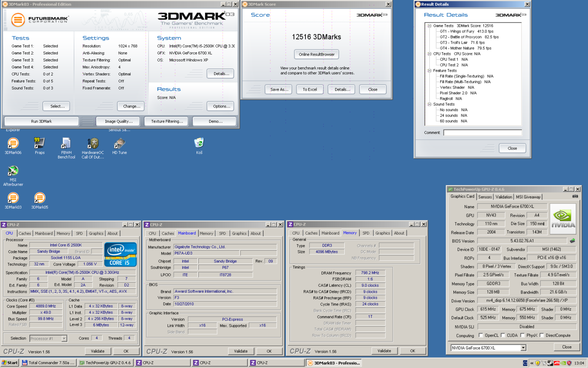Viewport: 588px width, 368px height.
Task: Open the HardwareOC Call Of Duty shortcut
Action: pyautogui.click(x=93, y=148)
